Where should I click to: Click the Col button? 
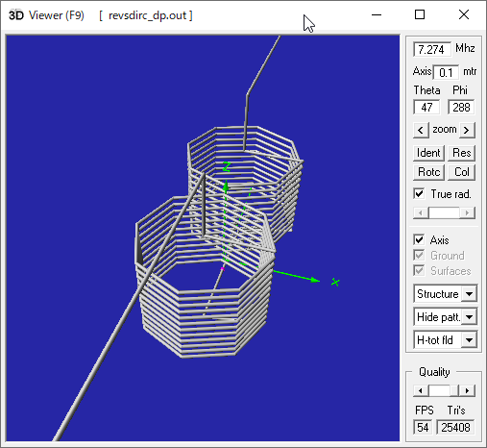[461, 172]
